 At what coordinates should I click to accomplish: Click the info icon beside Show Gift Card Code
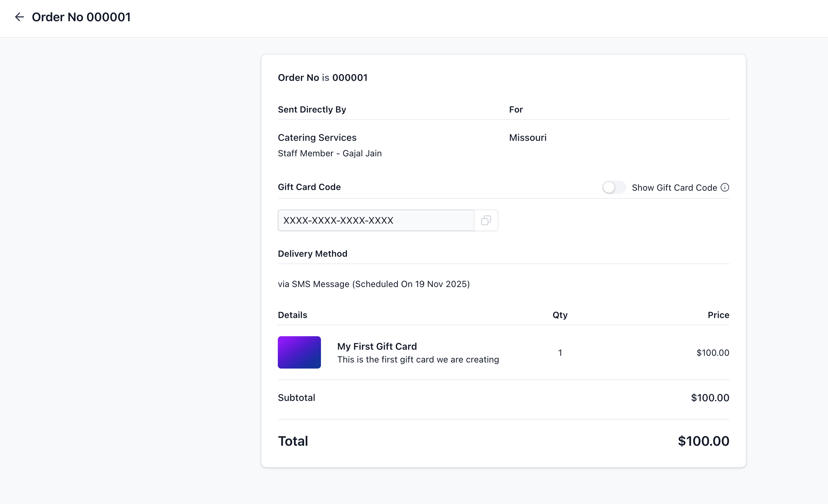(x=725, y=187)
